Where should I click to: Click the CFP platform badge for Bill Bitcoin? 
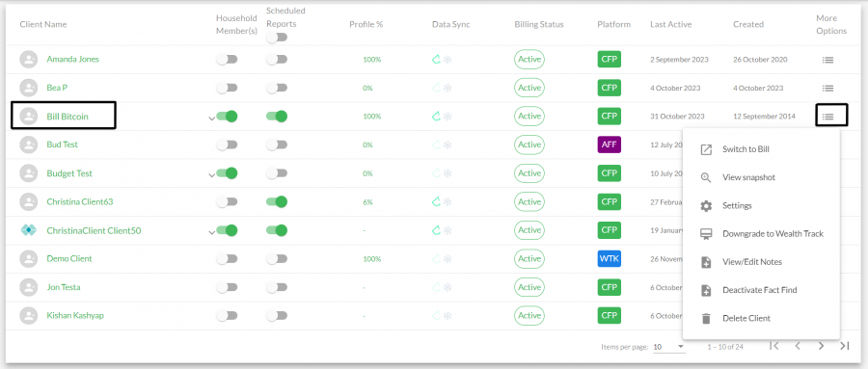click(x=609, y=117)
